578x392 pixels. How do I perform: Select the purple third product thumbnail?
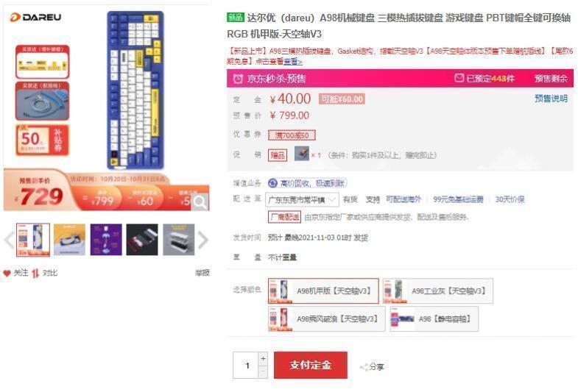click(x=106, y=240)
